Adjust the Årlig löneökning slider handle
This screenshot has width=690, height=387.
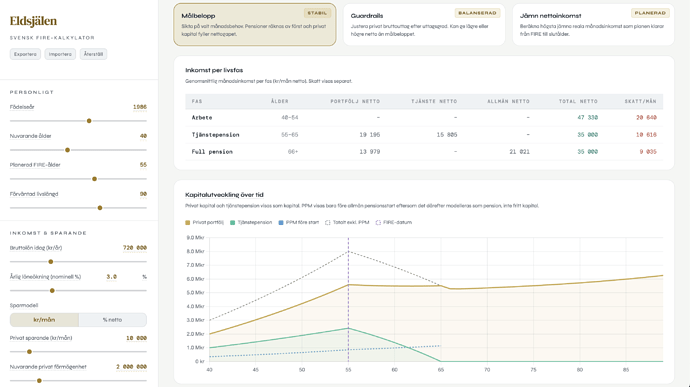(52, 291)
